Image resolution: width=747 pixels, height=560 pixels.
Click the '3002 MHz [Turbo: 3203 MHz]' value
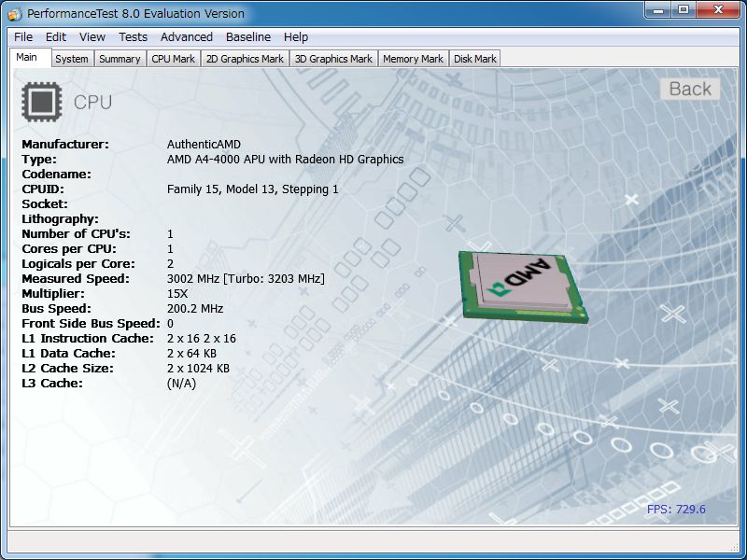pyautogui.click(x=246, y=278)
